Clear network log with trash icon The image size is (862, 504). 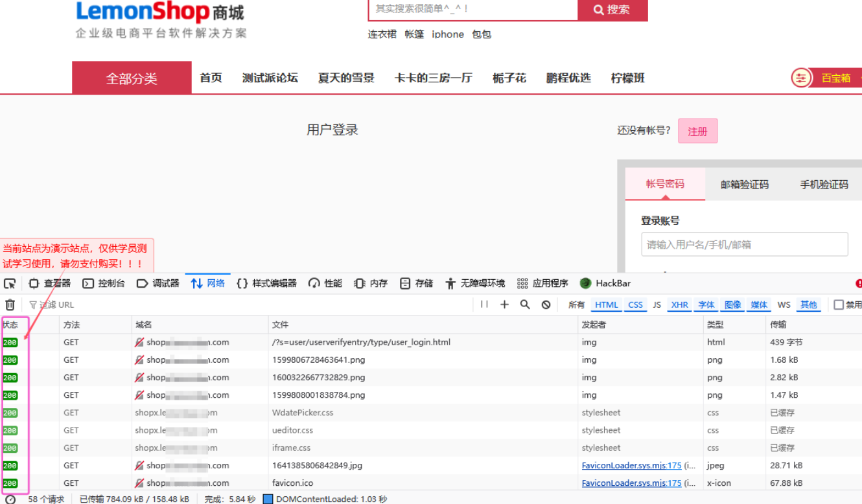[10, 304]
